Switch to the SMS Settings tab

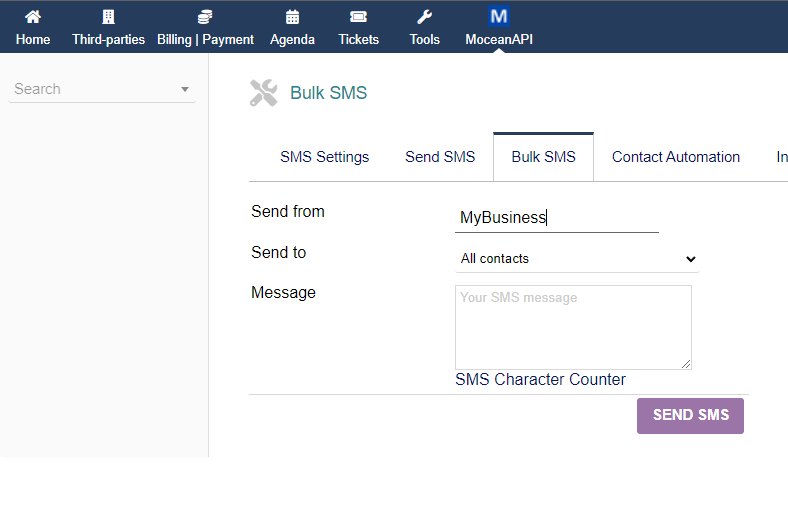click(324, 157)
